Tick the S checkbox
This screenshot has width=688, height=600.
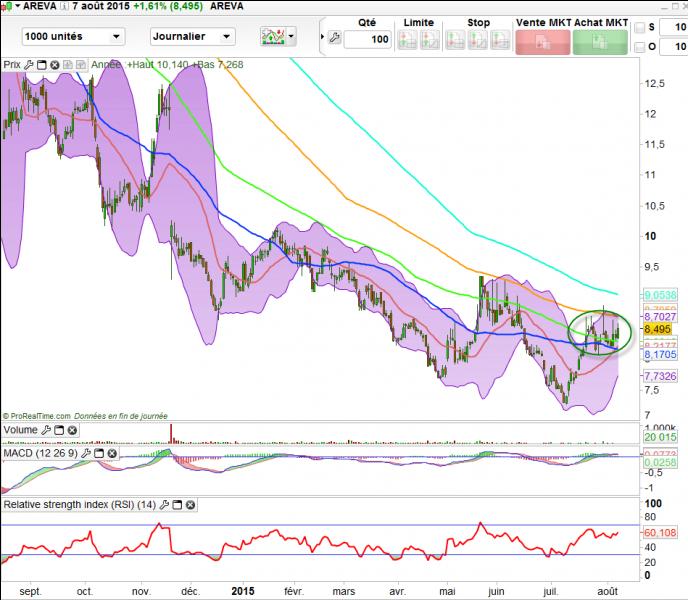pos(640,28)
